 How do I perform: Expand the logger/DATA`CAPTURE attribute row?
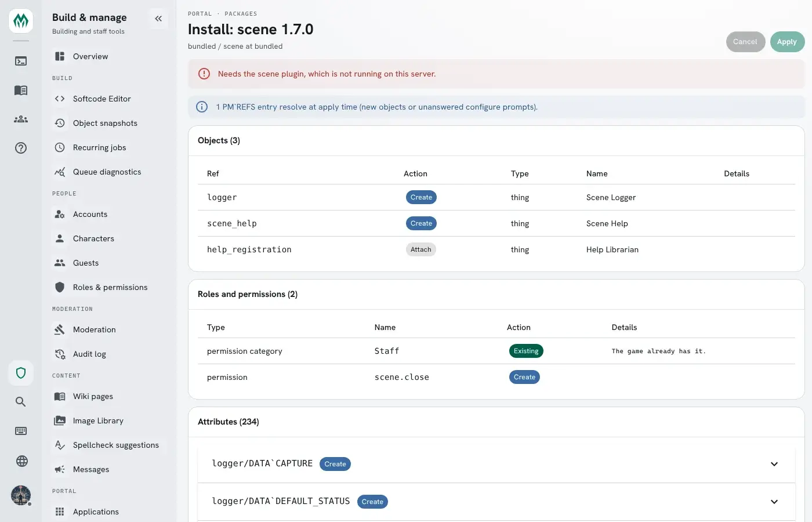tap(496, 464)
